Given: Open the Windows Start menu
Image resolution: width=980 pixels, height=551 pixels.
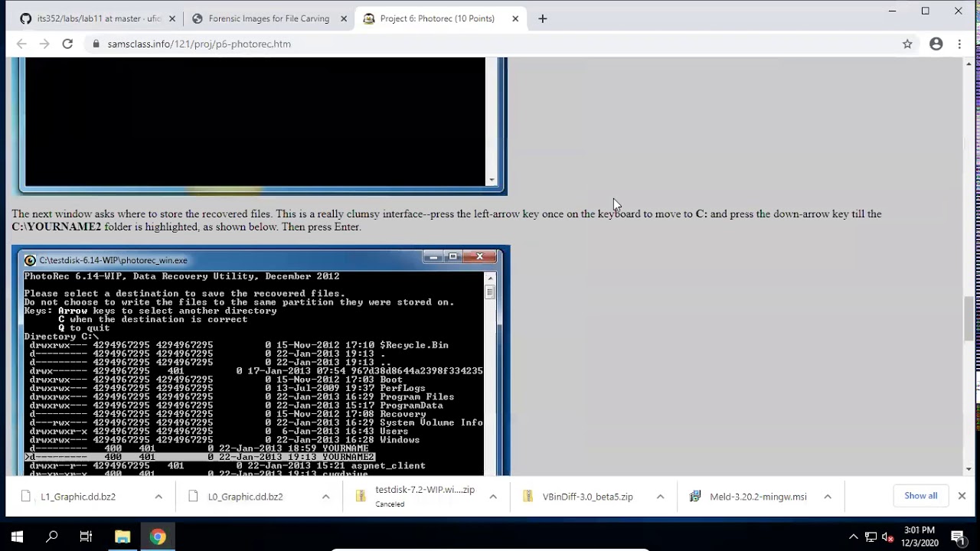Looking at the screenshot, I should coord(17,537).
